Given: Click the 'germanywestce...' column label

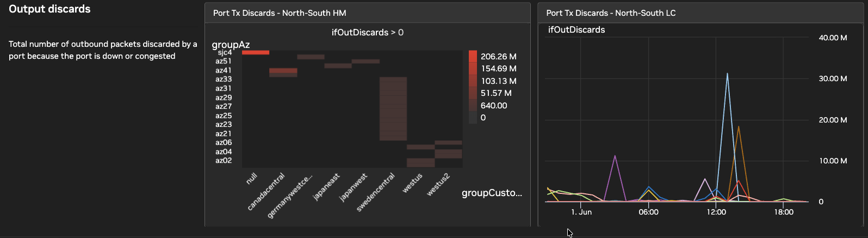Looking at the screenshot, I should click(290, 196).
